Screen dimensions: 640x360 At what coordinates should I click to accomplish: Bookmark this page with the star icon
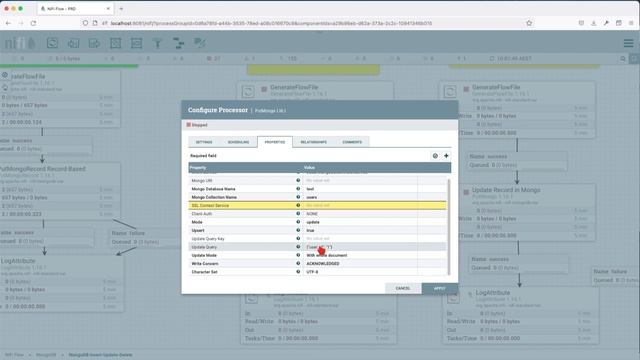pyautogui.click(x=529, y=23)
